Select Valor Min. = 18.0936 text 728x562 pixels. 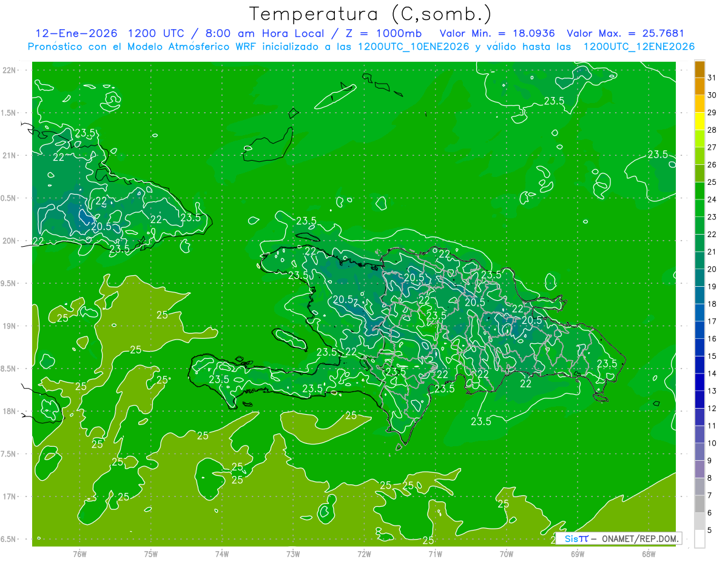pyautogui.click(x=497, y=33)
